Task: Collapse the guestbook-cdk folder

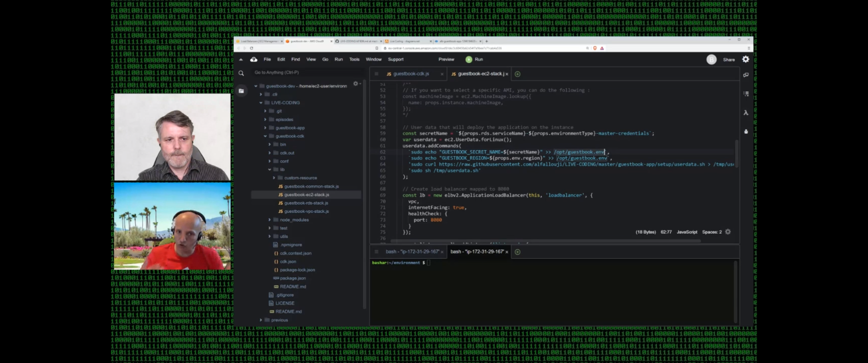Action: (x=265, y=136)
